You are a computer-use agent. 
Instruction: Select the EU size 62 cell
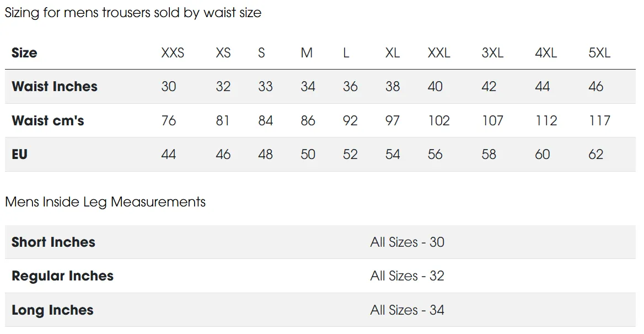(x=596, y=155)
